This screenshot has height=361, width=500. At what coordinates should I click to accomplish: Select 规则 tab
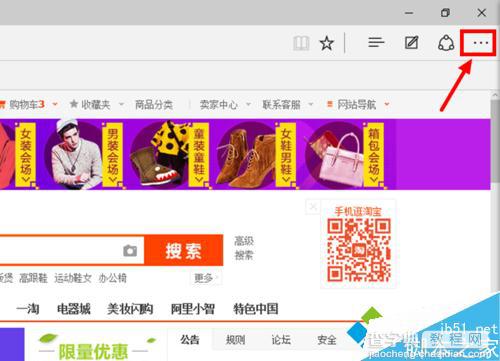pos(235,340)
